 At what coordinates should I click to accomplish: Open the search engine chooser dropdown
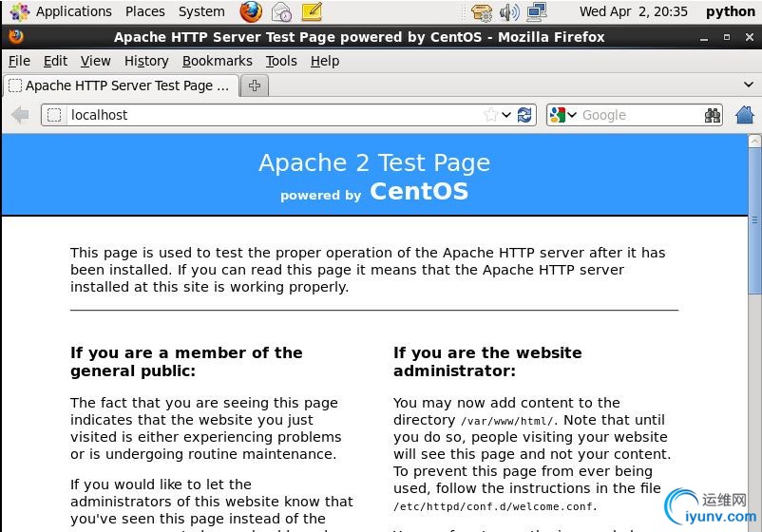pos(572,115)
